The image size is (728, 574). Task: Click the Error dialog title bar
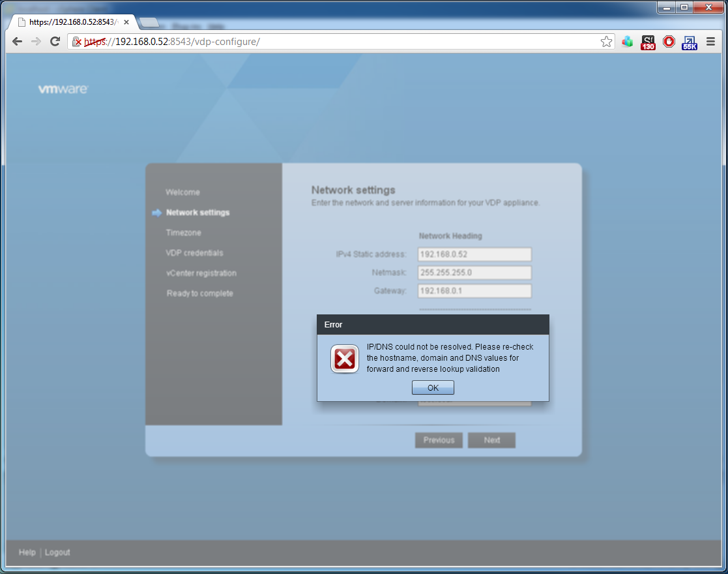coord(433,324)
